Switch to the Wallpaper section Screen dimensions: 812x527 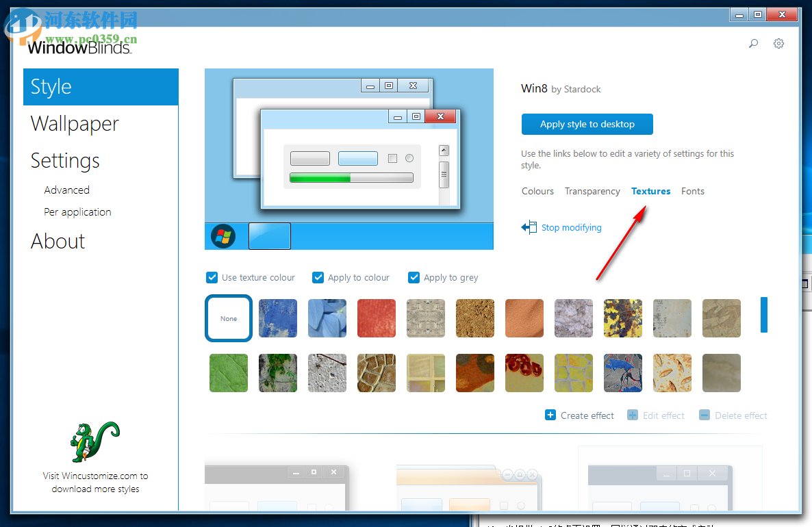click(x=75, y=123)
